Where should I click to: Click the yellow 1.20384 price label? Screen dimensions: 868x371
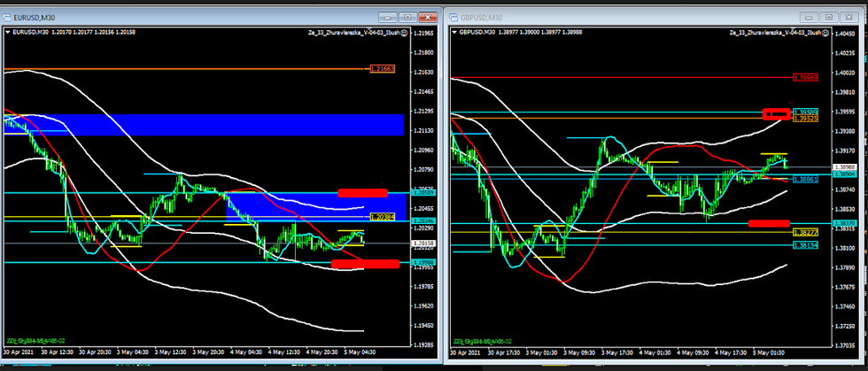click(382, 217)
